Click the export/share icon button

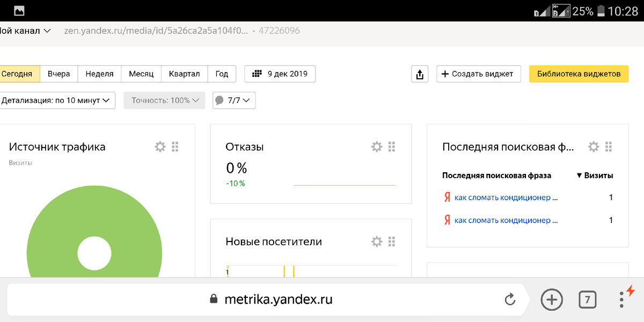(x=420, y=74)
